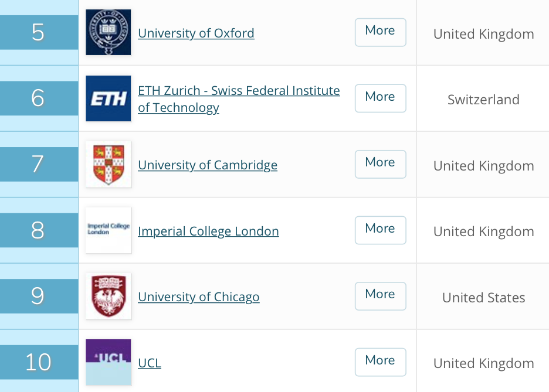Viewport: 549px width, 392px height.
Task: Click the Imperial College London logo
Action: (x=108, y=230)
